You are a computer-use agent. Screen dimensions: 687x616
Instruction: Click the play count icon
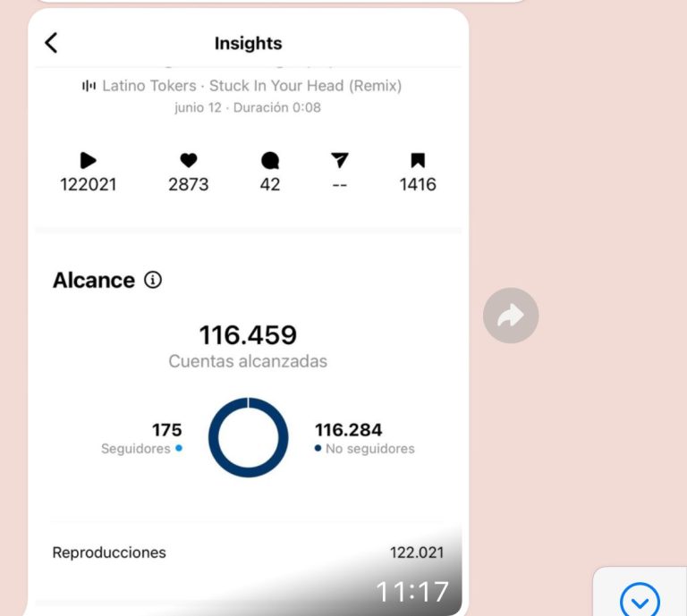point(88,161)
